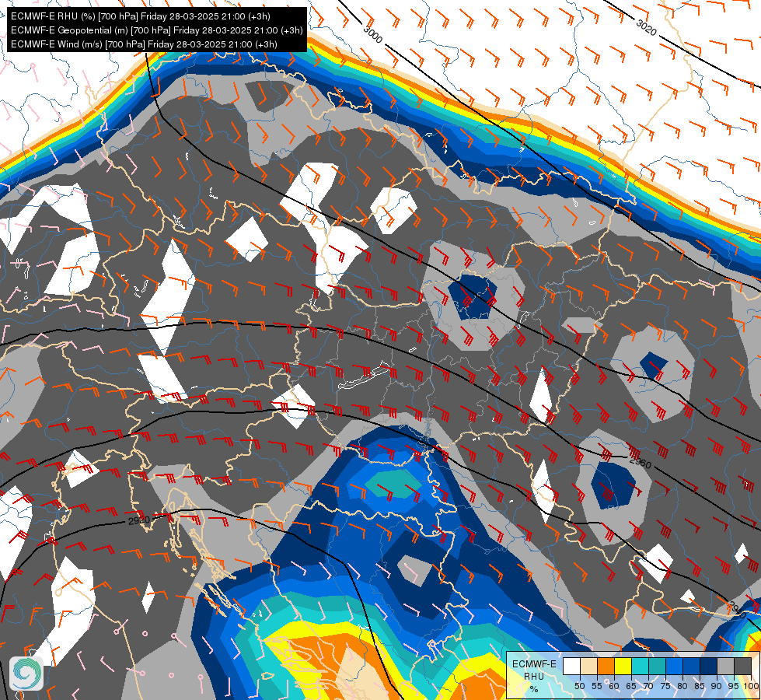
Task: Click the legend label 50
Action: pyautogui.click(x=579, y=686)
